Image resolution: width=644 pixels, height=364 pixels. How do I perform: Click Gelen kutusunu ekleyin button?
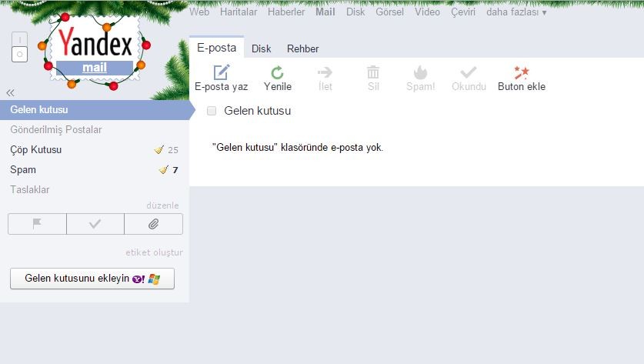click(x=92, y=279)
